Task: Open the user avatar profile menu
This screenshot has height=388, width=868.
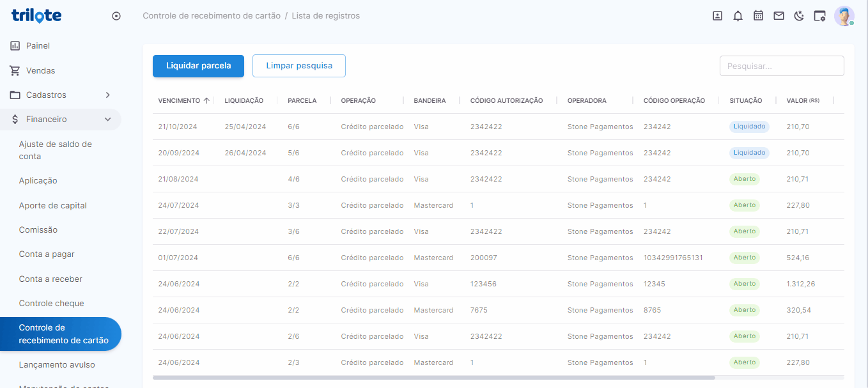Action: [x=844, y=16]
